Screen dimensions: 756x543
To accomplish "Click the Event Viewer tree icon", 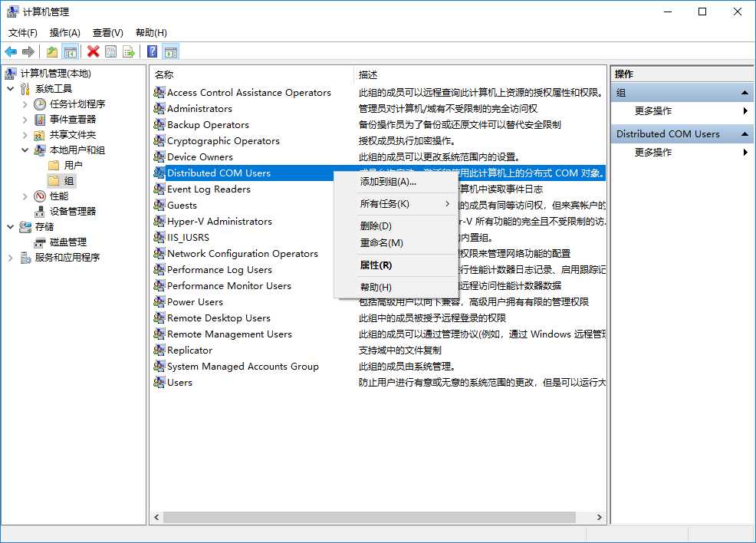I will (x=40, y=120).
